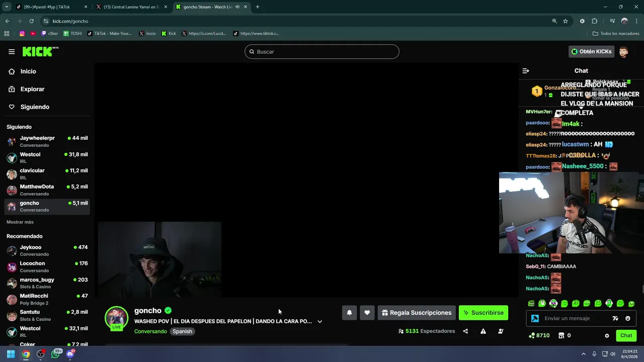Open MatiRecchi recommended channel
This screenshot has height=362, width=644.
point(47,299)
